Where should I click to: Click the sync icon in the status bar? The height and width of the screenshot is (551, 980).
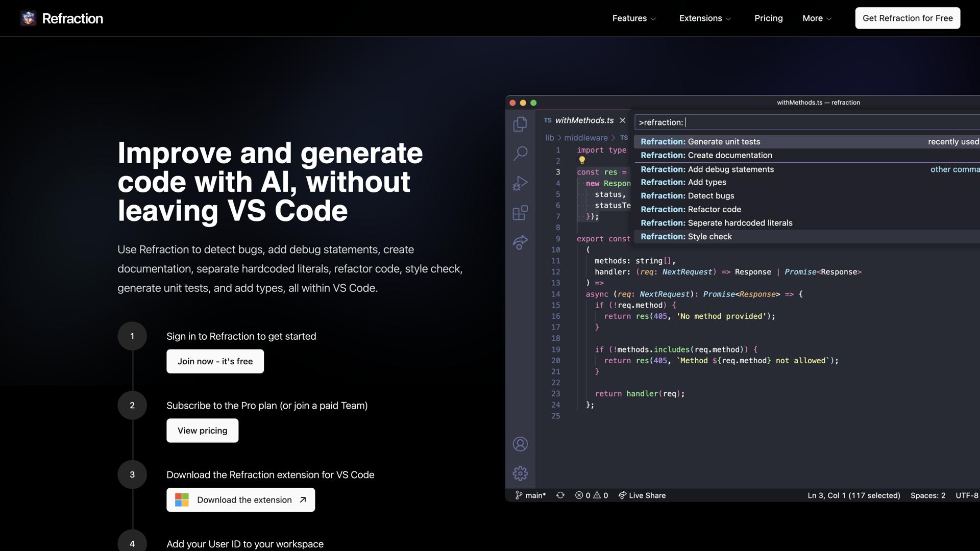[560, 495]
